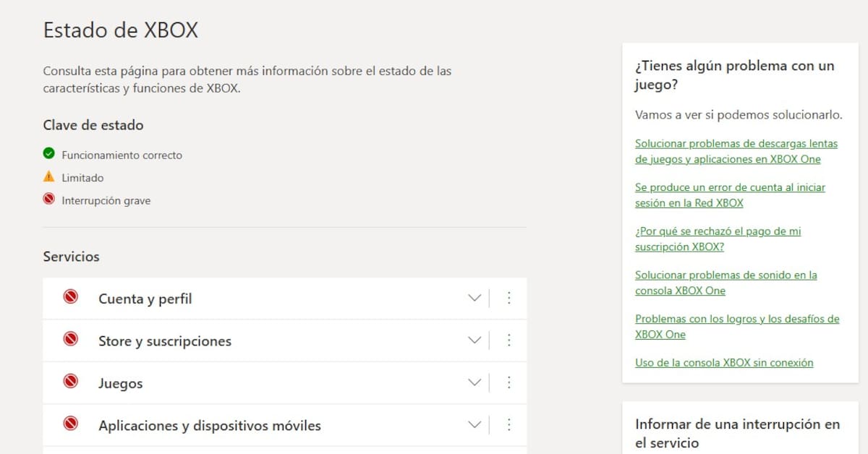Click the Servicios section heading
Image resolution: width=868 pixels, height=454 pixels.
(72, 257)
